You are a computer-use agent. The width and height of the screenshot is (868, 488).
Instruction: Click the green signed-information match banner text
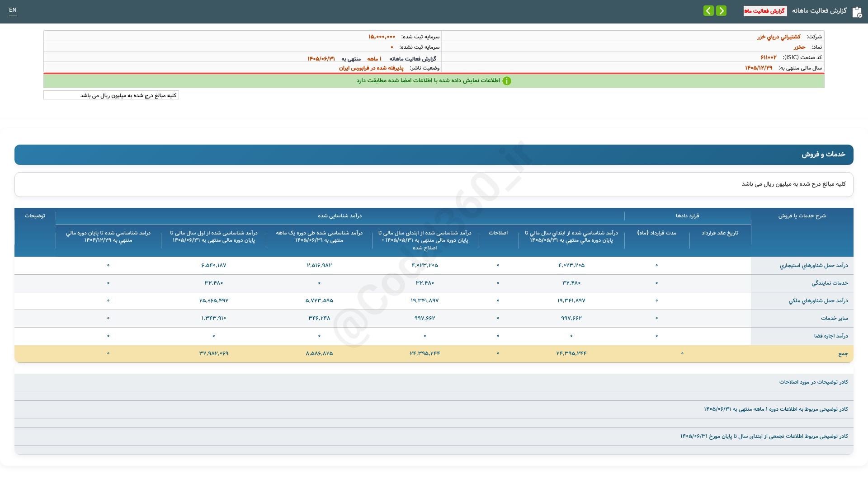(428, 80)
